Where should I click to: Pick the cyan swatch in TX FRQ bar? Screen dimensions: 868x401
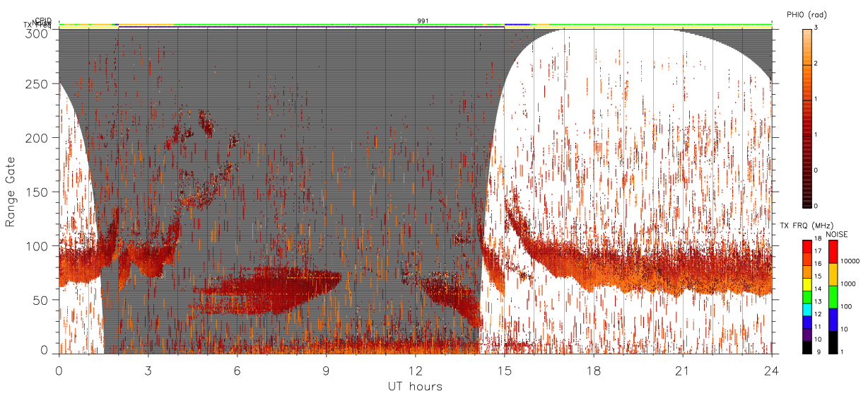pyautogui.click(x=807, y=308)
